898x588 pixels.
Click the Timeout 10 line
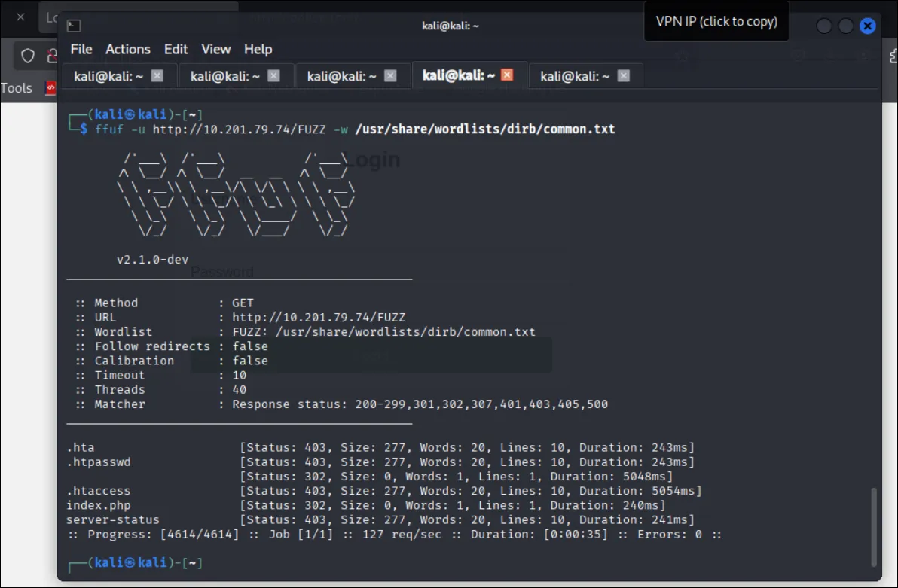pos(161,375)
